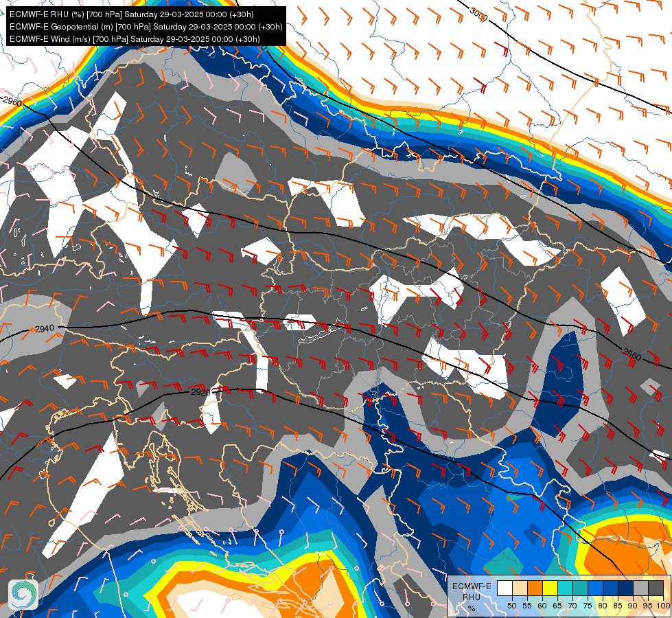The height and width of the screenshot is (618, 672).
Task: Click the legend value 70
Action: click(572, 606)
